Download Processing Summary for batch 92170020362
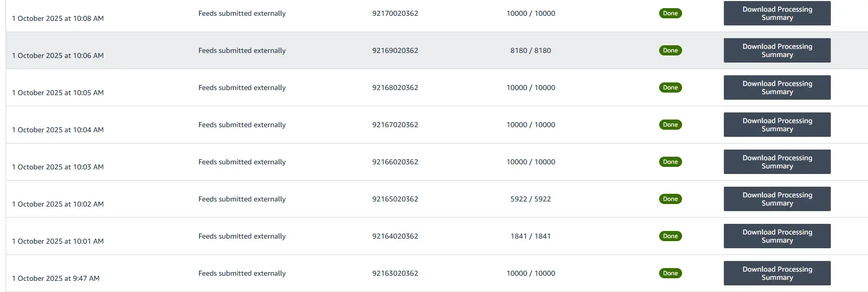Image resolution: width=868 pixels, height=292 pixels. 777,13
